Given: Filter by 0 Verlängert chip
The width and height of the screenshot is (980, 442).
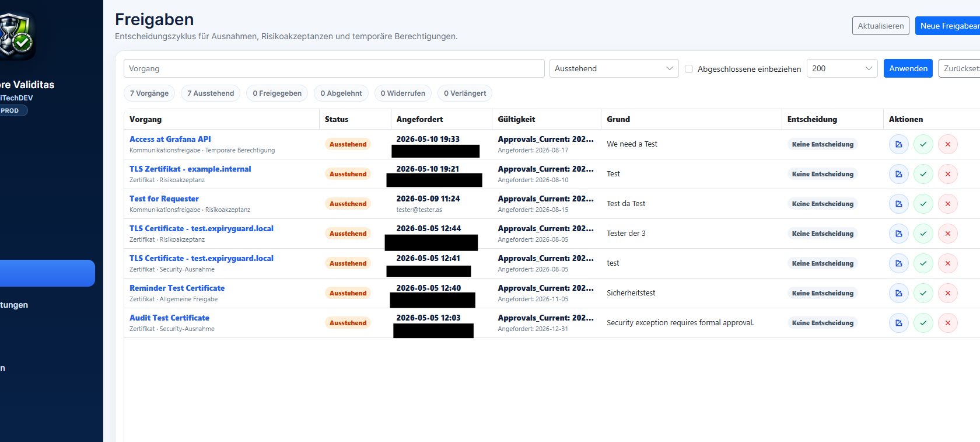Looking at the screenshot, I should click(465, 93).
